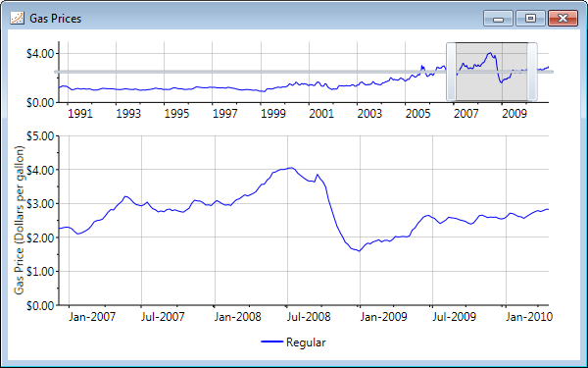Minimize the Gas Prices window
The height and width of the screenshot is (368, 588).
[498, 19]
